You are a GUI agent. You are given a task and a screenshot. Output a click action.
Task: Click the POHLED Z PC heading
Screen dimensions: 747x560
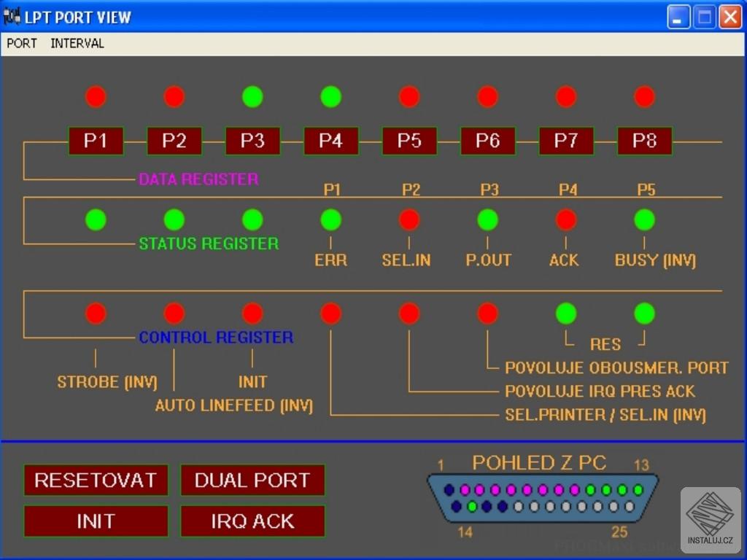(539, 463)
